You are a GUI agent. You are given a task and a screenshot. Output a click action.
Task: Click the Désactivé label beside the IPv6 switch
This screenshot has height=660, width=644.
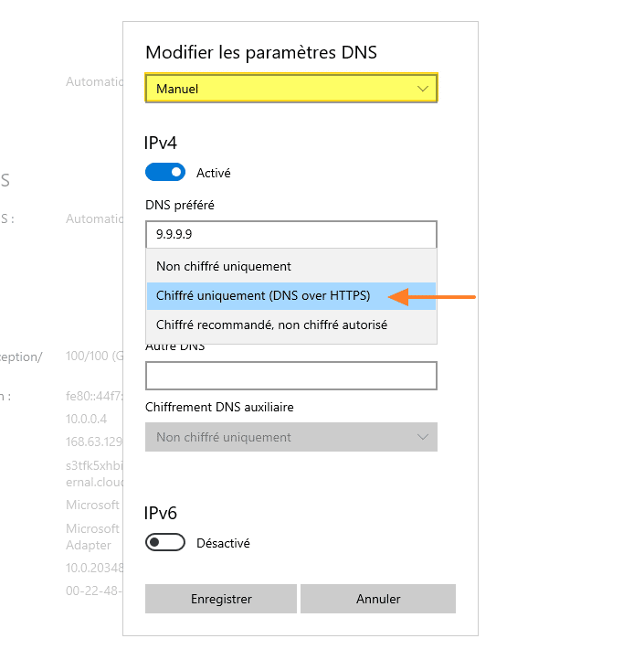pos(223,543)
